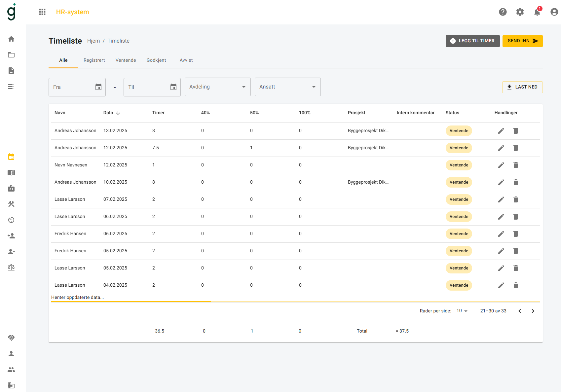Switch to the Avvist tab

coord(186,60)
